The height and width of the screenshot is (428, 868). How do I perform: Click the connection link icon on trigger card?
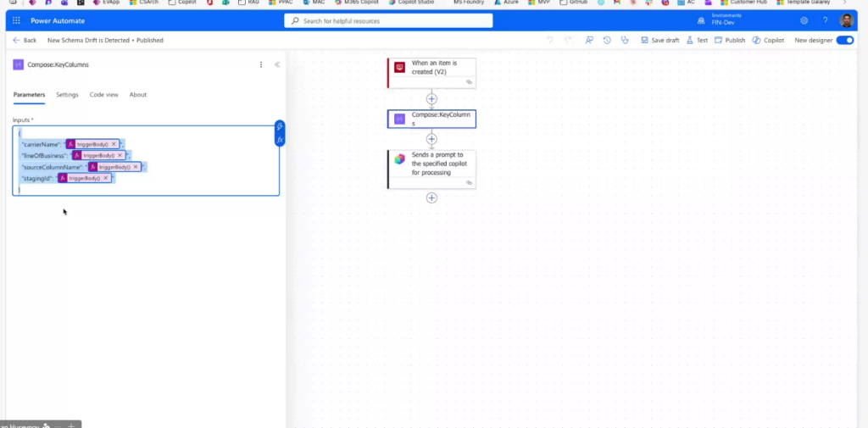pos(470,82)
